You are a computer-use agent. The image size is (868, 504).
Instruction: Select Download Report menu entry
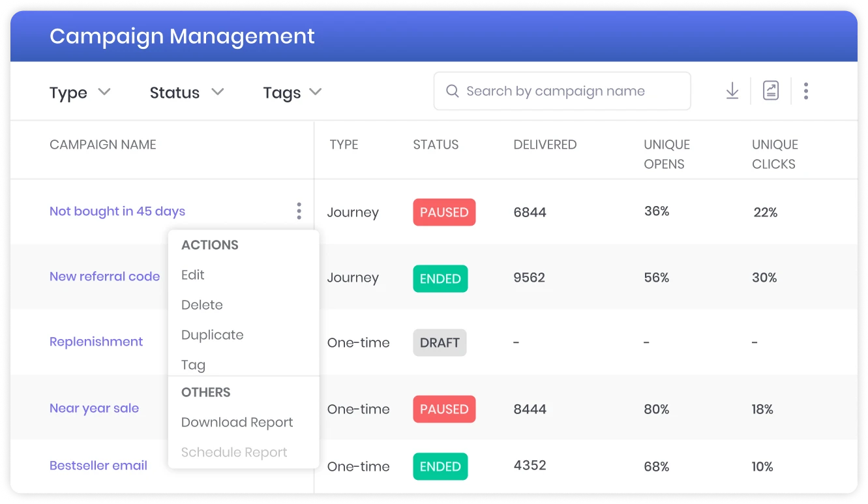(237, 422)
